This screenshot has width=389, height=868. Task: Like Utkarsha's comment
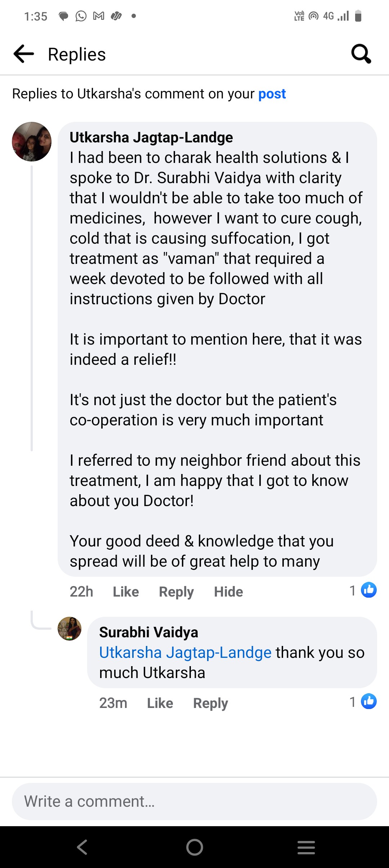click(126, 592)
